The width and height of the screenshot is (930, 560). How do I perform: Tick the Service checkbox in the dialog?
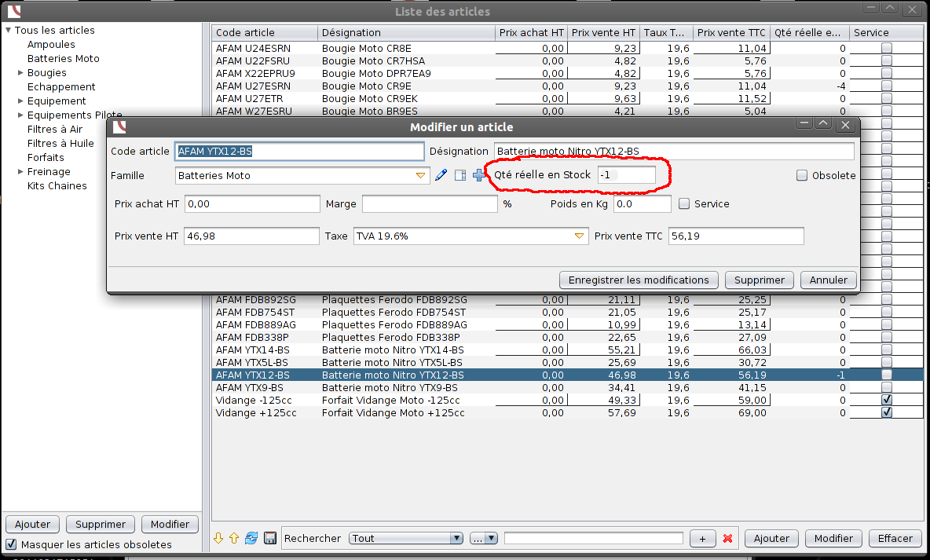(684, 203)
